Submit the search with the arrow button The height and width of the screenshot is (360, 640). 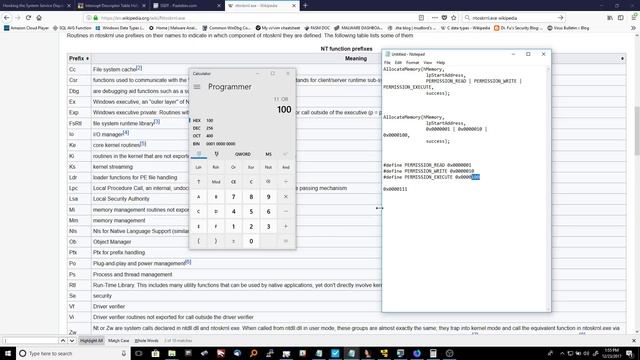click(x=560, y=18)
